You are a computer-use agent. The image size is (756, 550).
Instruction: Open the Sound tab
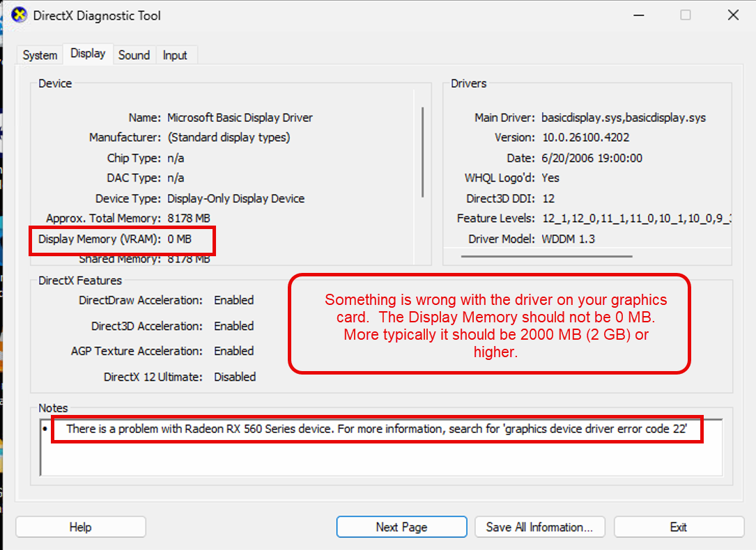[134, 56]
